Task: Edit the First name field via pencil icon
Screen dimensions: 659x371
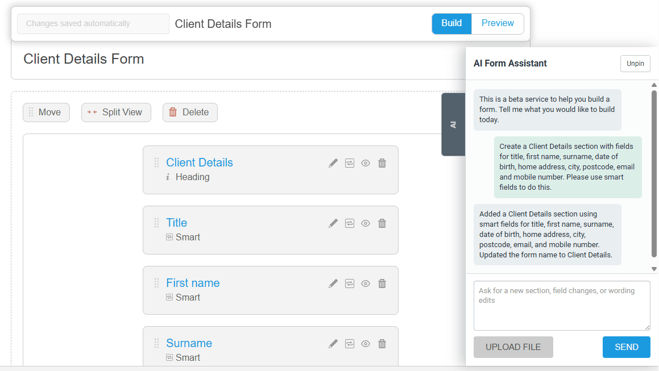Action: 333,284
